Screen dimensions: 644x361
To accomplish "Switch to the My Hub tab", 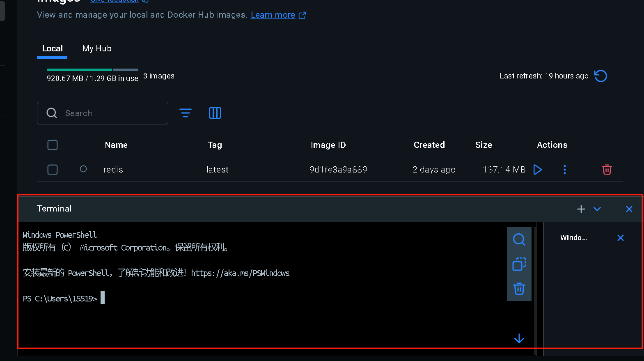I will click(x=97, y=48).
